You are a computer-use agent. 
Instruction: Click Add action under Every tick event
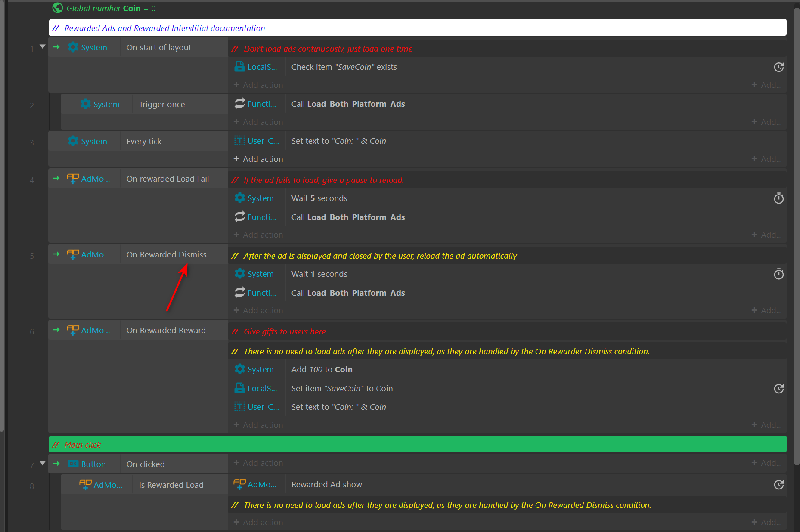(258, 159)
